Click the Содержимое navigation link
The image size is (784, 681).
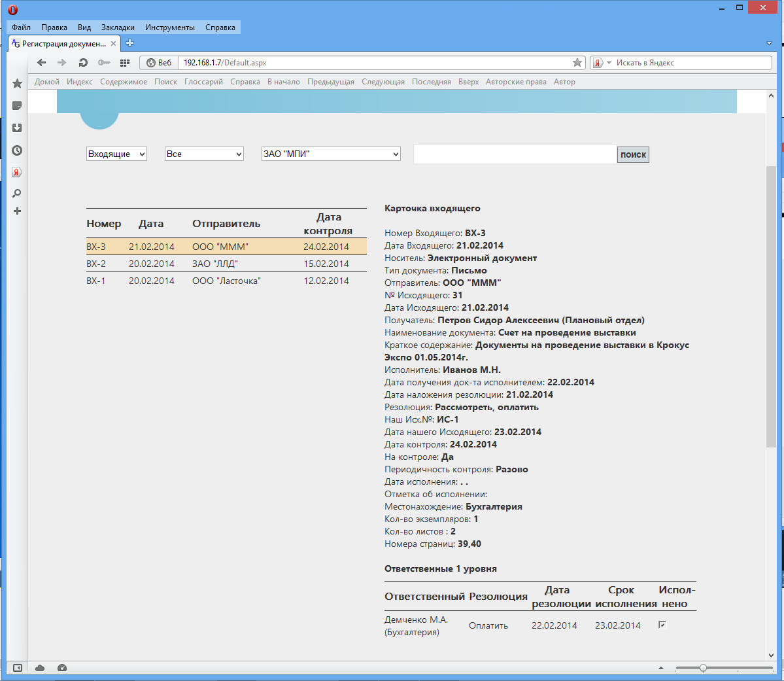(124, 82)
